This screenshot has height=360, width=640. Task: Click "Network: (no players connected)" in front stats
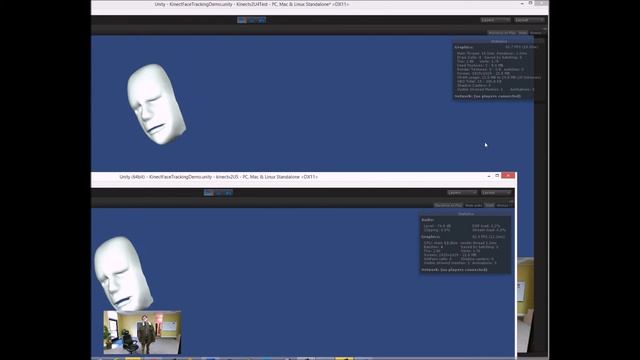[x=454, y=270]
